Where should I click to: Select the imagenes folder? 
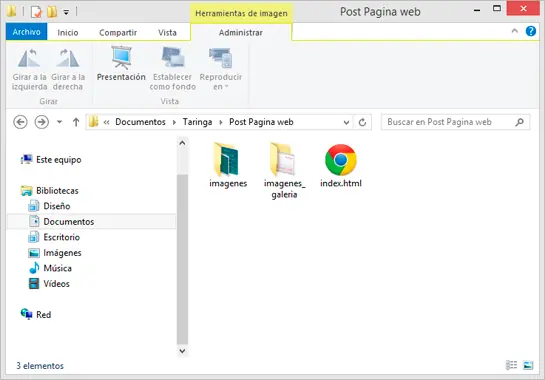[228, 165]
